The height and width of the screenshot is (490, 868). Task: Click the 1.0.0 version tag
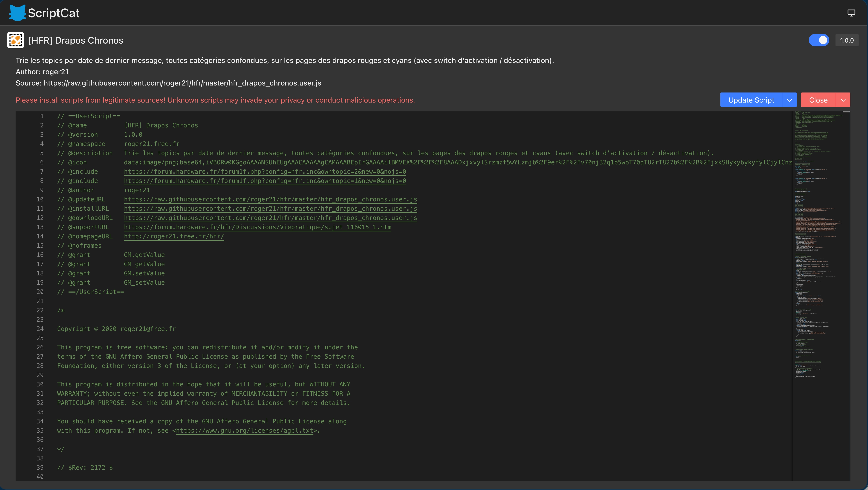(x=847, y=40)
